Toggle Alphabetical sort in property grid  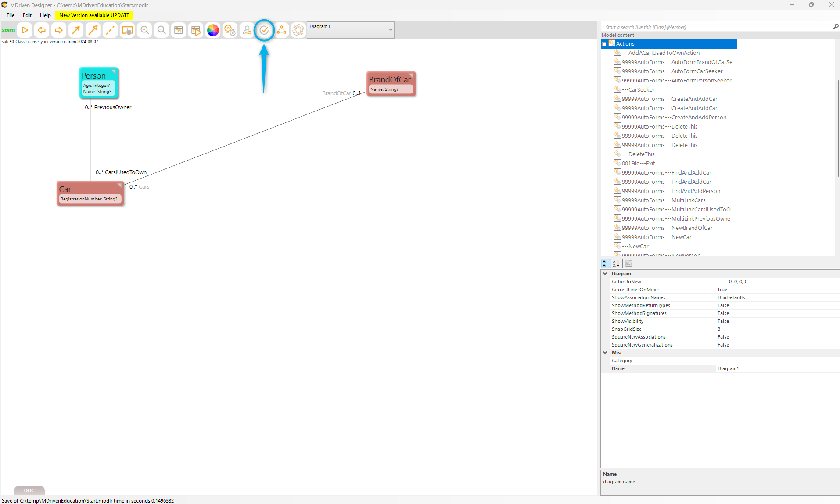click(616, 264)
